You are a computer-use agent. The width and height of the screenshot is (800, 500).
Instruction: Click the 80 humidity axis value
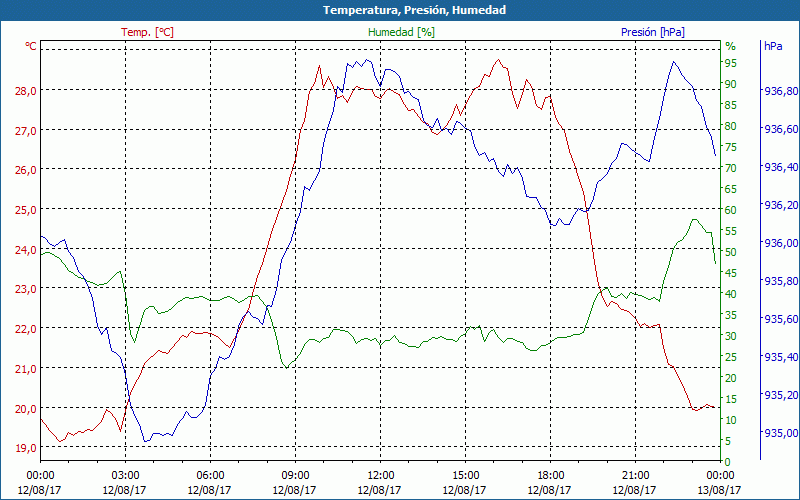click(x=731, y=126)
